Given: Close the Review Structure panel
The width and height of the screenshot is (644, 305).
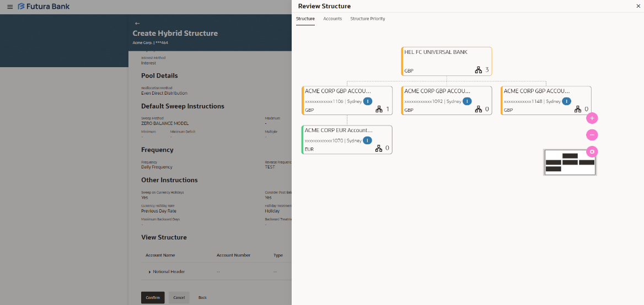Looking at the screenshot, I should pyautogui.click(x=638, y=6).
